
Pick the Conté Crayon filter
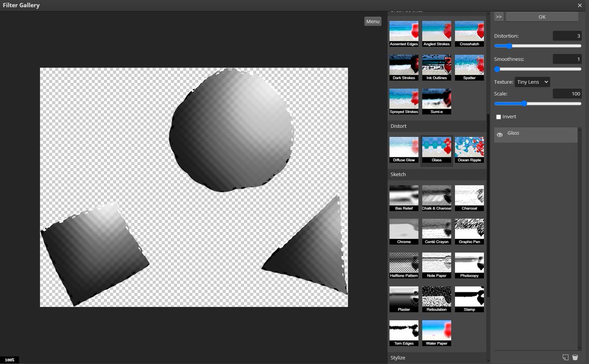[x=436, y=232]
